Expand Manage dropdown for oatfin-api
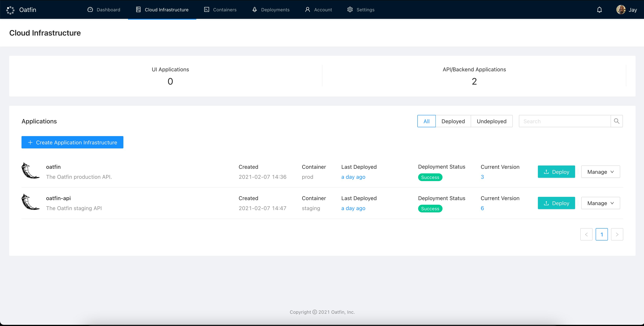Image resolution: width=644 pixels, height=326 pixels. coord(600,203)
